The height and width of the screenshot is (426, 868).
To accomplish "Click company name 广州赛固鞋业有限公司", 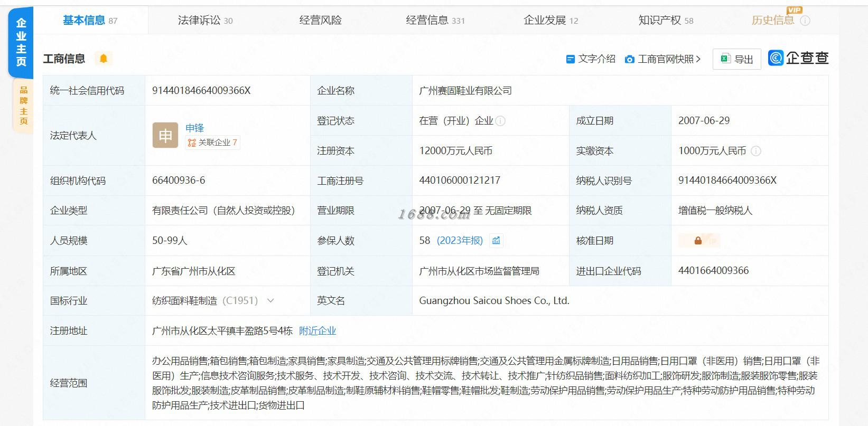I will coord(465,91).
